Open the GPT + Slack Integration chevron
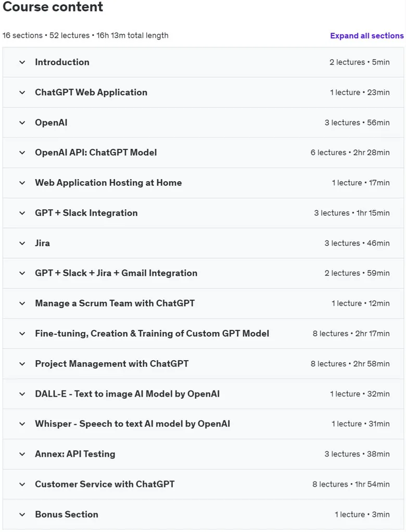The height and width of the screenshot is (532, 406). pyautogui.click(x=22, y=213)
